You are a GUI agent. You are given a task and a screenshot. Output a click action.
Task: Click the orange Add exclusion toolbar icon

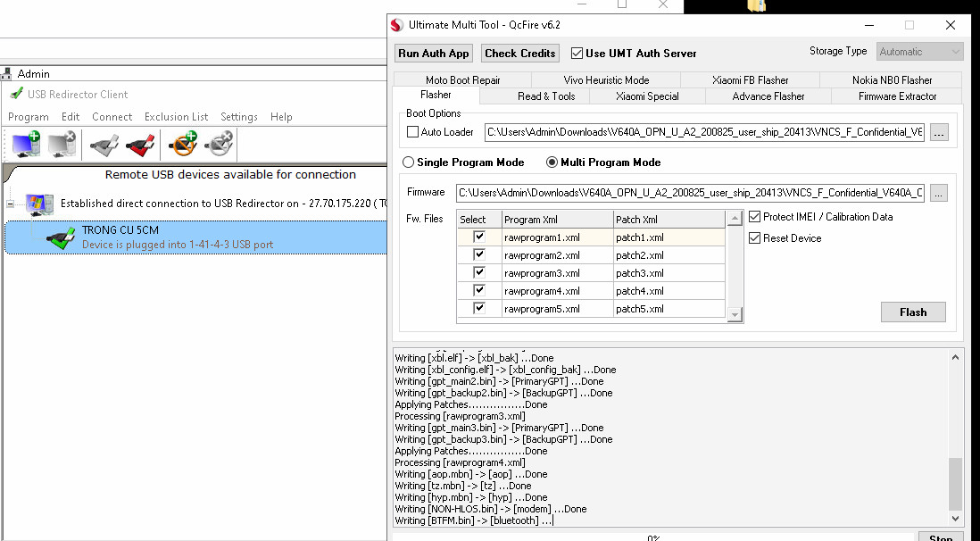click(x=182, y=145)
